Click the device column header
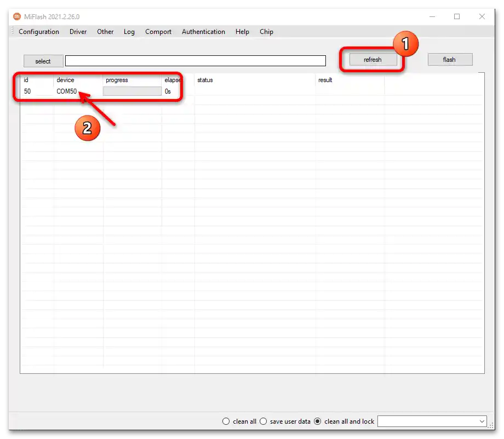The width and height of the screenshot is (504, 439). (x=65, y=80)
